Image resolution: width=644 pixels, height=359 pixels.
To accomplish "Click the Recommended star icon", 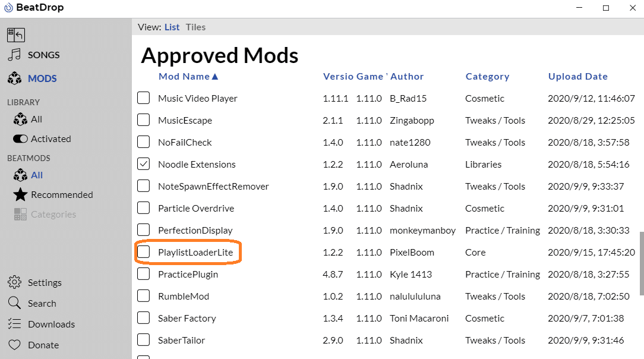I will pyautogui.click(x=20, y=195).
